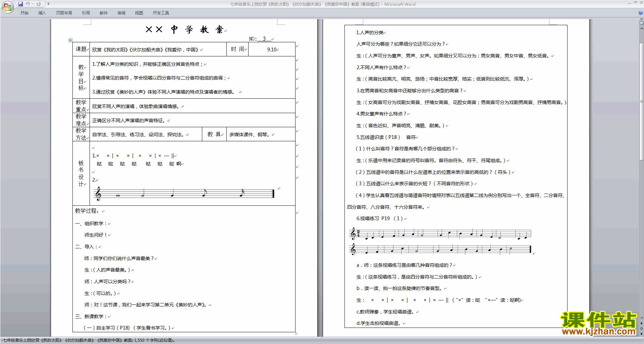This screenshot has height=344, width=644.
Task: Click the heading '三、新课教学:'
Action: click(91, 316)
